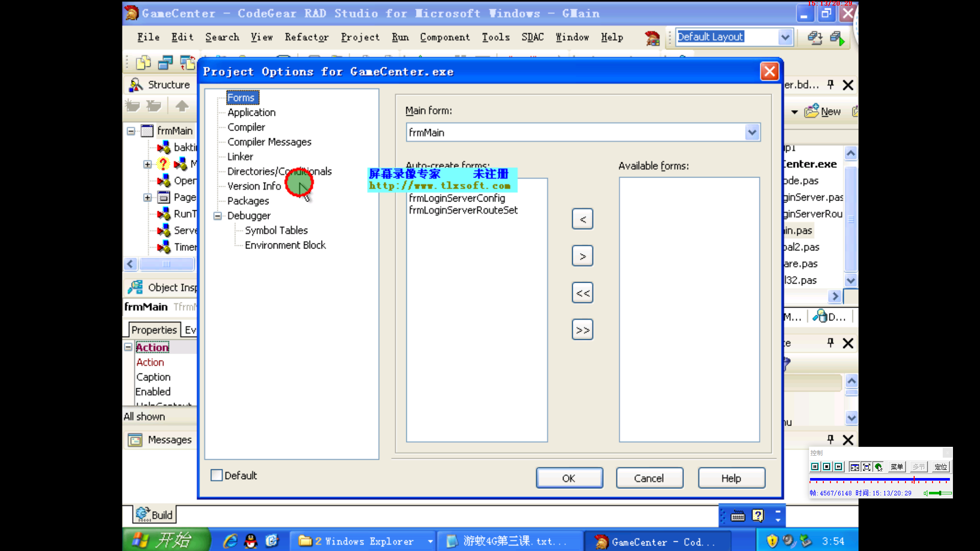
Task: Adjust the recorder volume slider
Action: point(940,493)
